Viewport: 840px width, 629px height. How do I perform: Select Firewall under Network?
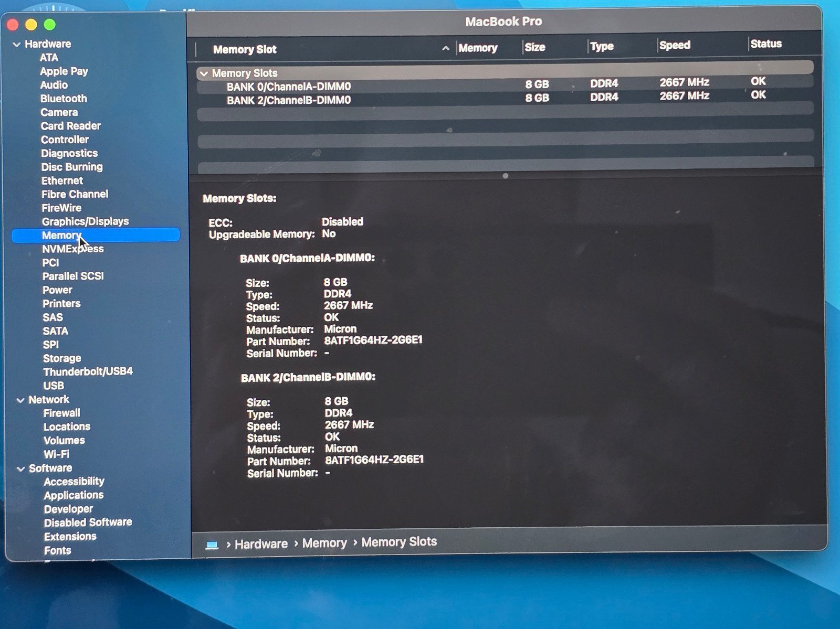[61, 413]
